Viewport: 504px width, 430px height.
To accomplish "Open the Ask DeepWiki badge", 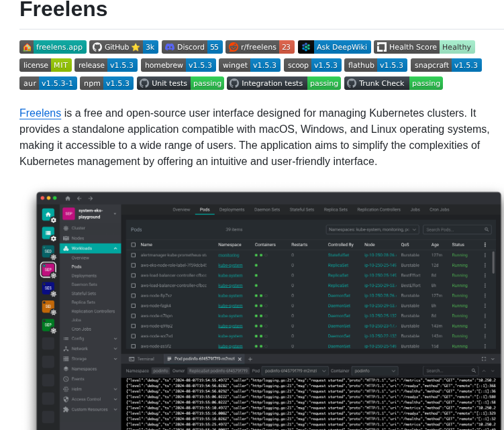I will (334, 47).
